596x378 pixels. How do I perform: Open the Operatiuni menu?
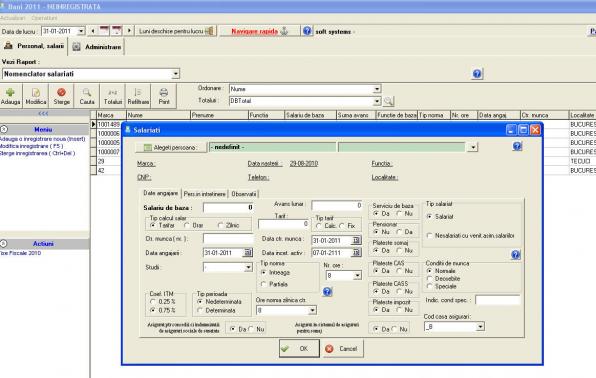point(44,18)
